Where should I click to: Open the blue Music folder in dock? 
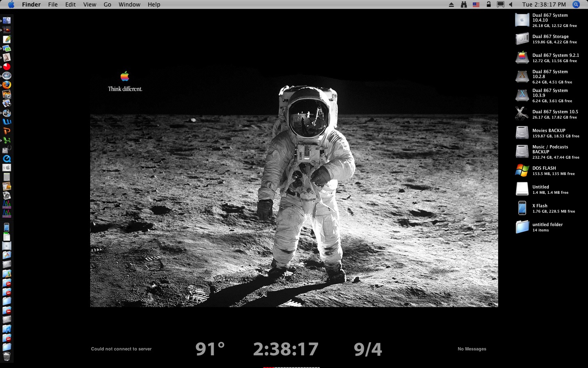(x=7, y=329)
